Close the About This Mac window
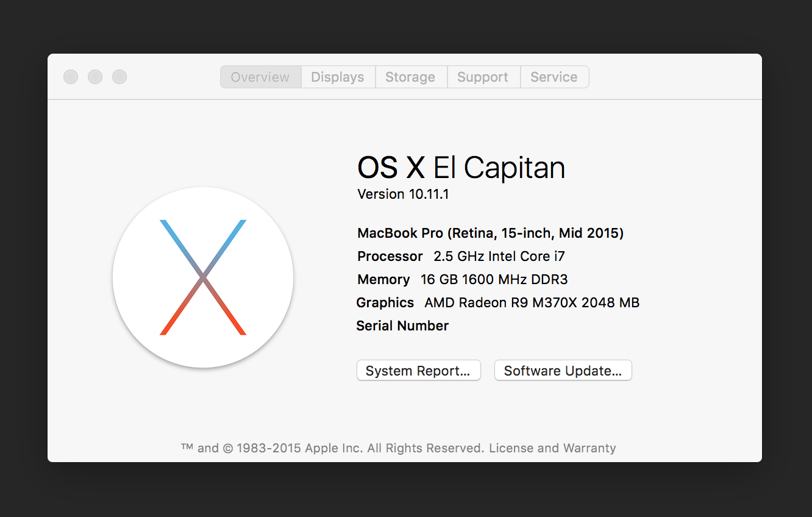 (x=71, y=77)
